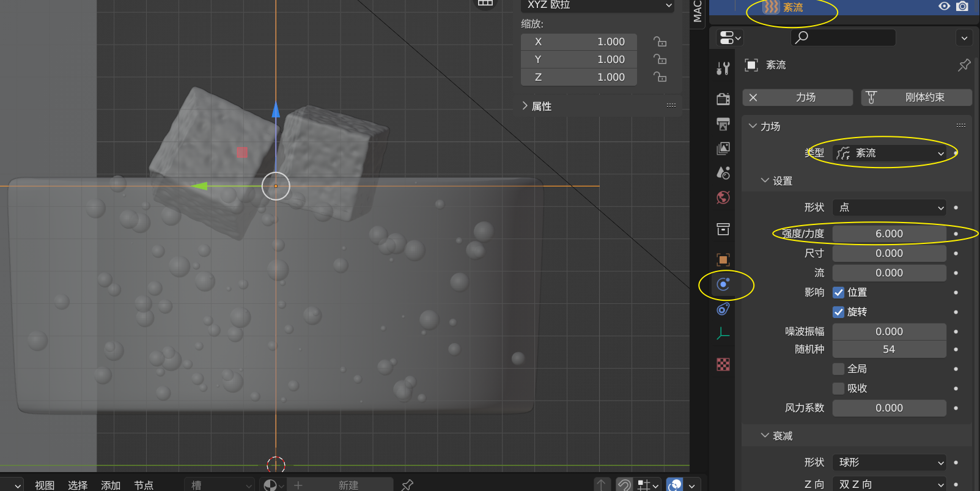Uncheck the 旋转 checkbox
The image size is (980, 491).
(x=839, y=312)
